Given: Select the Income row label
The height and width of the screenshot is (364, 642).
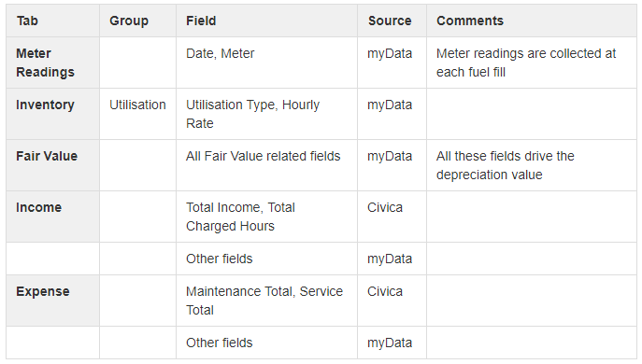Looking at the screenshot, I should pyautogui.click(x=39, y=207).
